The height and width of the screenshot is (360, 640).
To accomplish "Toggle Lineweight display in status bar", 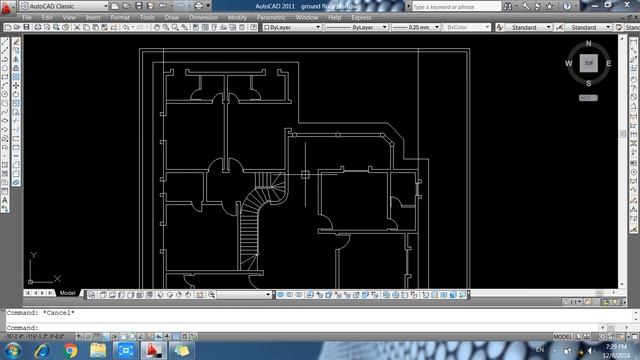I will click(167, 337).
